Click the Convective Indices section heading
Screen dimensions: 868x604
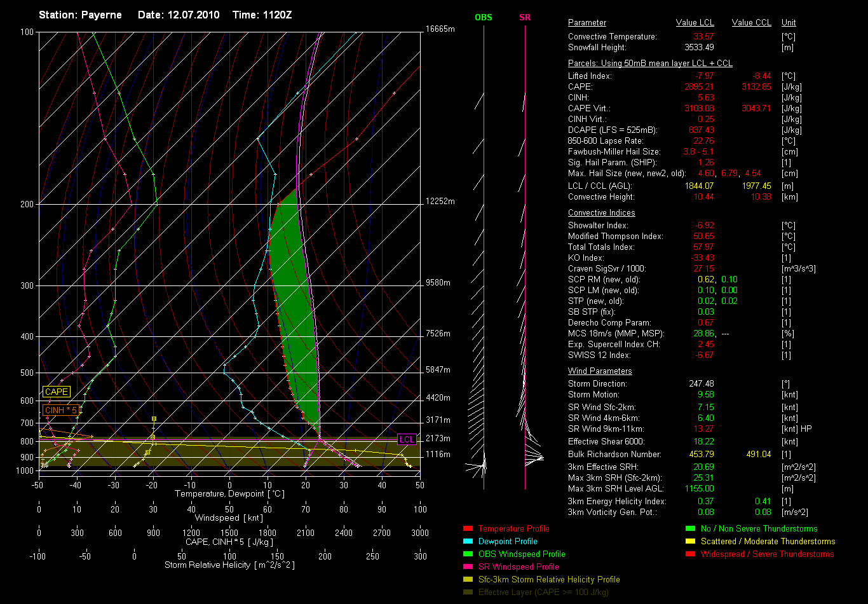click(x=601, y=213)
